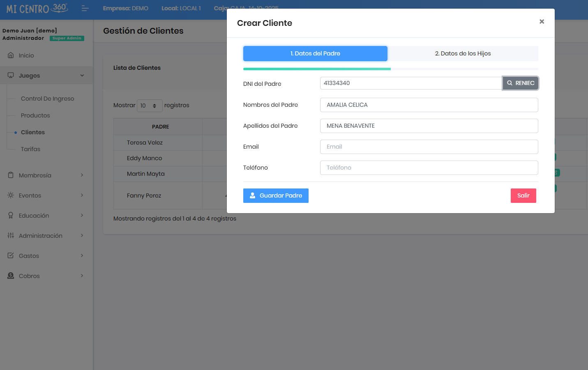Image resolution: width=588 pixels, height=370 pixels.
Task: Select the Datos del Padre tab
Action: [x=315, y=53]
